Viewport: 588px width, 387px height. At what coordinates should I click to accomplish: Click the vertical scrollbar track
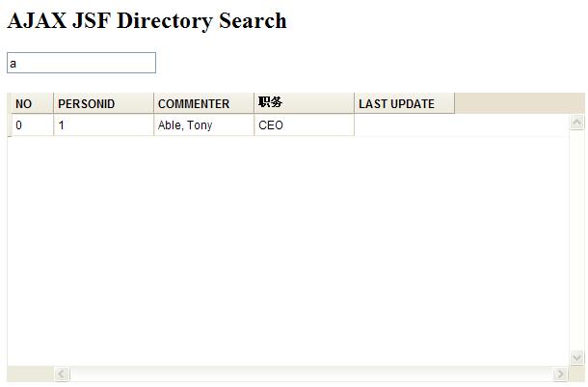coord(577,241)
